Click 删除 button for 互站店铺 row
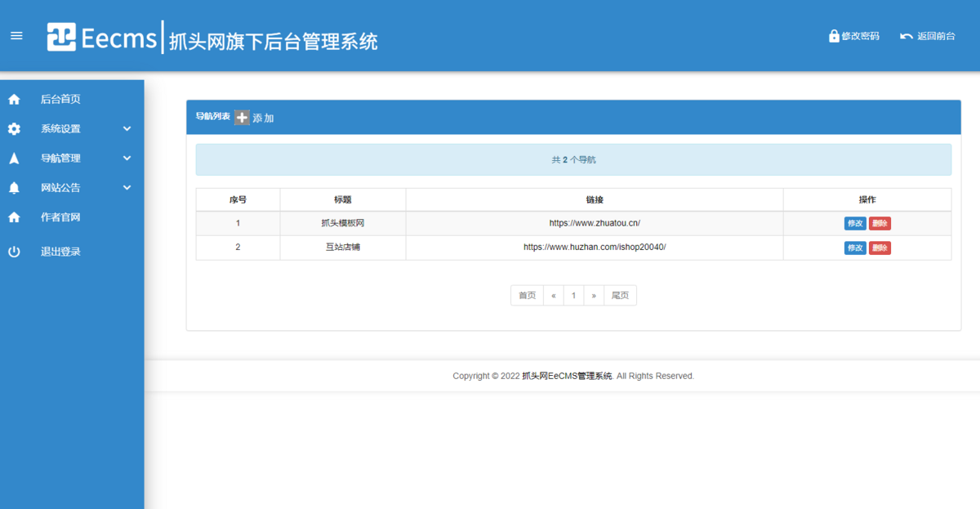 pos(880,248)
